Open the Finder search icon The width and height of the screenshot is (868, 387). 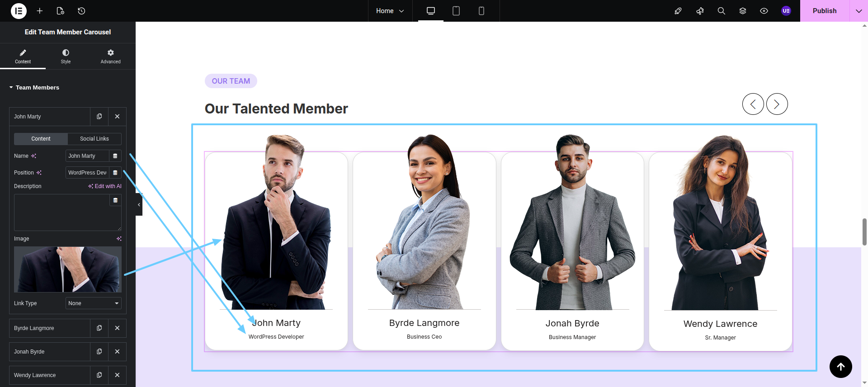point(722,11)
